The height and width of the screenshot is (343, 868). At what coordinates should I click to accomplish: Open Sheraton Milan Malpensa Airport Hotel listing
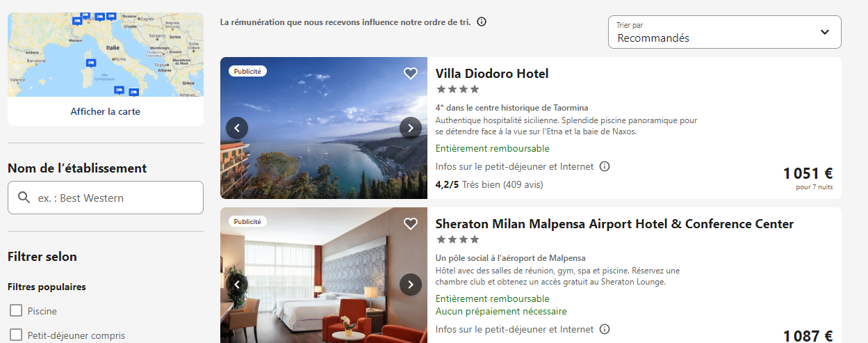click(614, 224)
